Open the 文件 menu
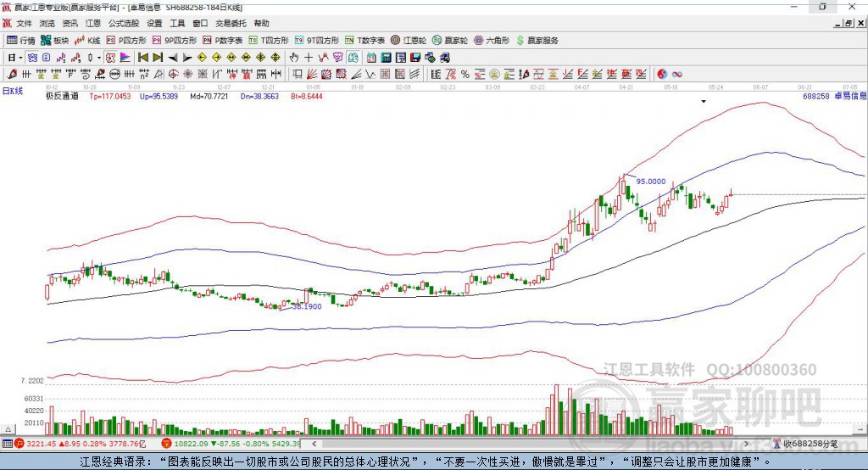The height and width of the screenshot is (470, 868). pyautogui.click(x=25, y=23)
